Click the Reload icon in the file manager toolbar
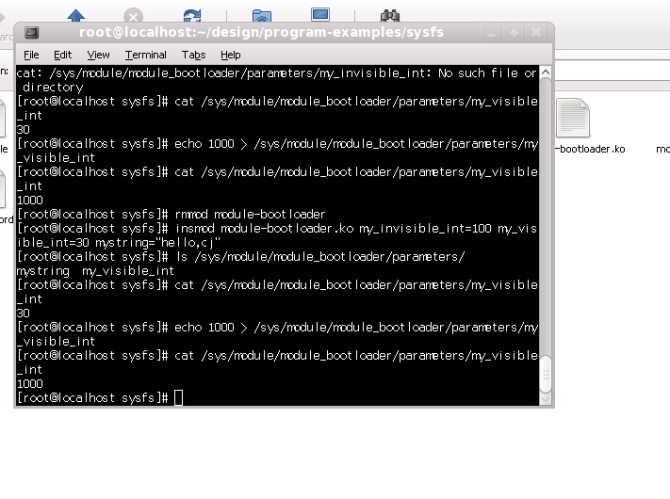The image size is (670, 499). [x=192, y=16]
